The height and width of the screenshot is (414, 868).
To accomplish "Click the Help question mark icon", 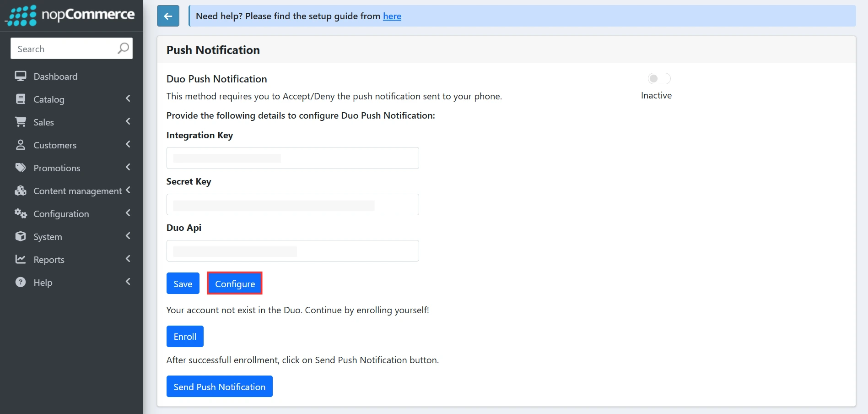I will click(x=20, y=282).
